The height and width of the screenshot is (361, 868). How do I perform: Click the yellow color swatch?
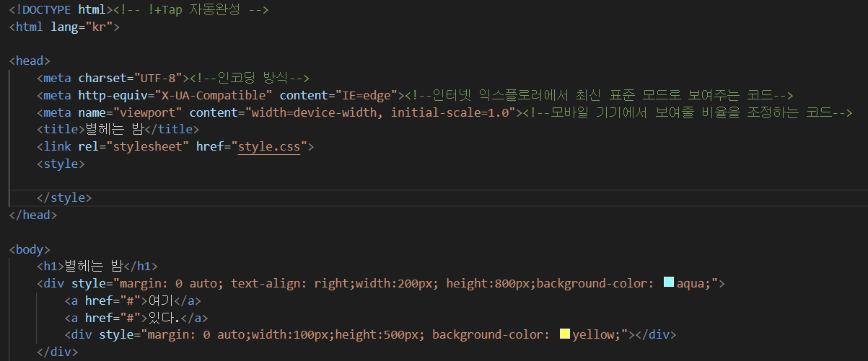click(x=565, y=334)
